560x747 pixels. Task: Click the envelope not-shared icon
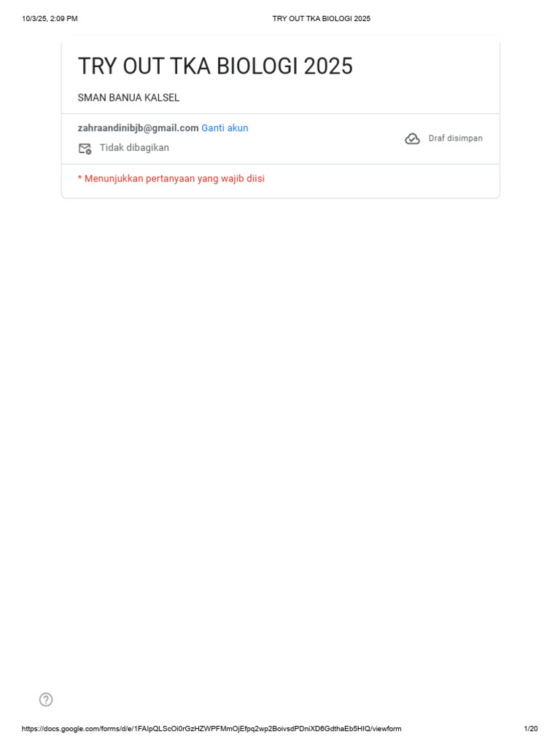(x=85, y=149)
